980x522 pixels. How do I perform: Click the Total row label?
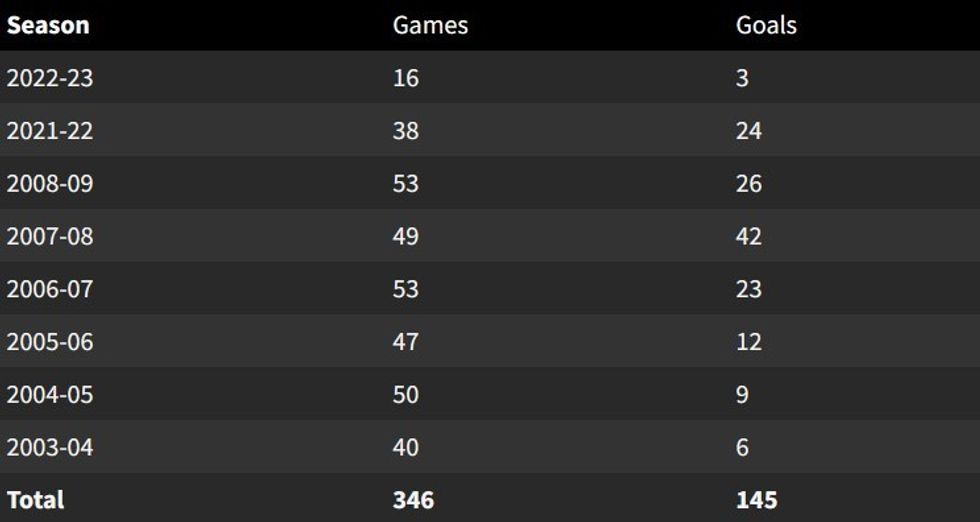click(x=35, y=499)
